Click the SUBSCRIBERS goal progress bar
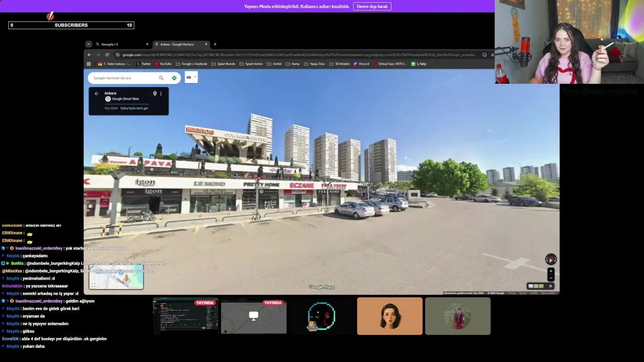 (71, 25)
